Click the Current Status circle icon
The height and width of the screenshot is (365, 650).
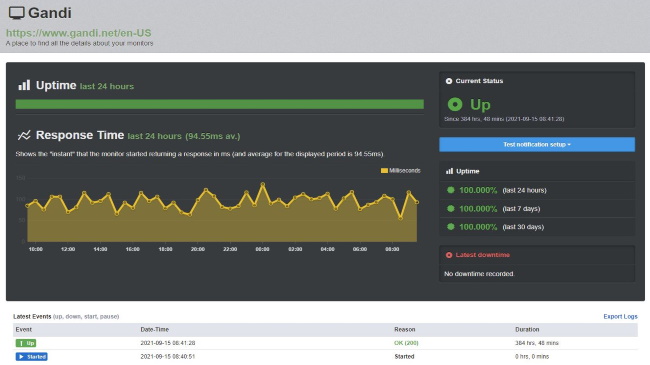point(449,81)
